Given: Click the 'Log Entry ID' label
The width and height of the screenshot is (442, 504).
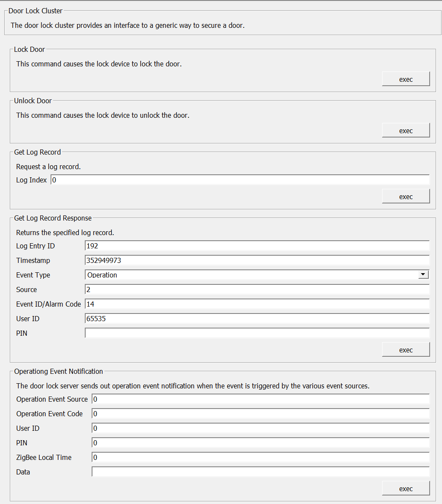Looking at the screenshot, I should (x=36, y=246).
